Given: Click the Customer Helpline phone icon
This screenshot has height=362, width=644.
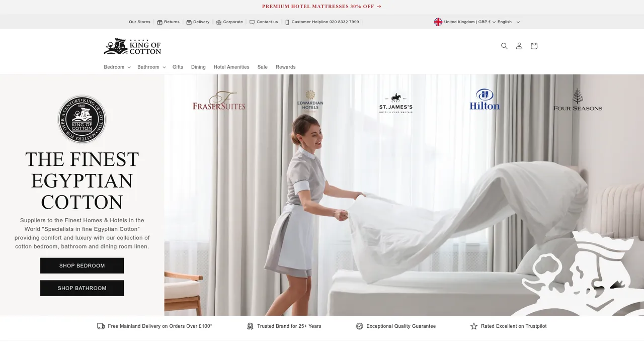Looking at the screenshot, I should [287, 22].
